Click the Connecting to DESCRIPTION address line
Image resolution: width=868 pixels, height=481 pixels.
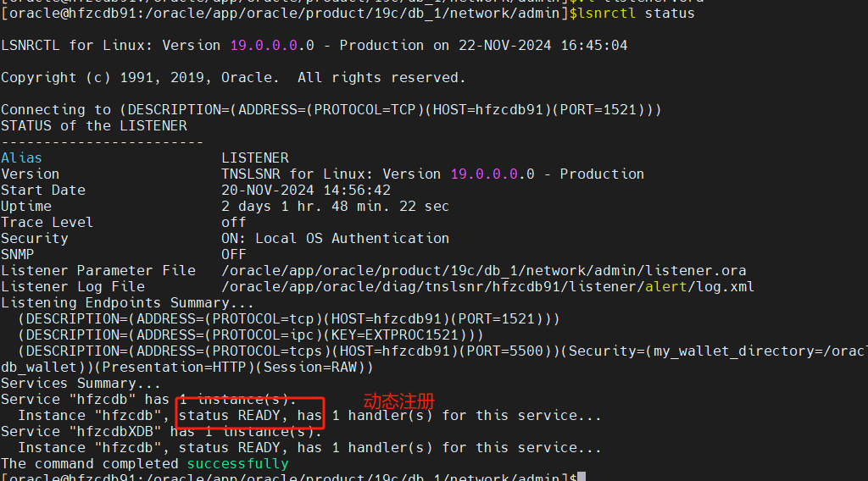pos(331,109)
